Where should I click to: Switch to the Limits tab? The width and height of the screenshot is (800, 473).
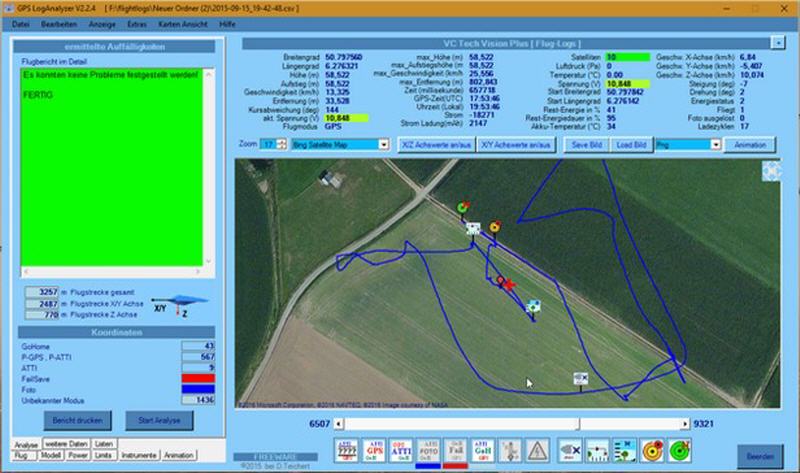coord(103,455)
